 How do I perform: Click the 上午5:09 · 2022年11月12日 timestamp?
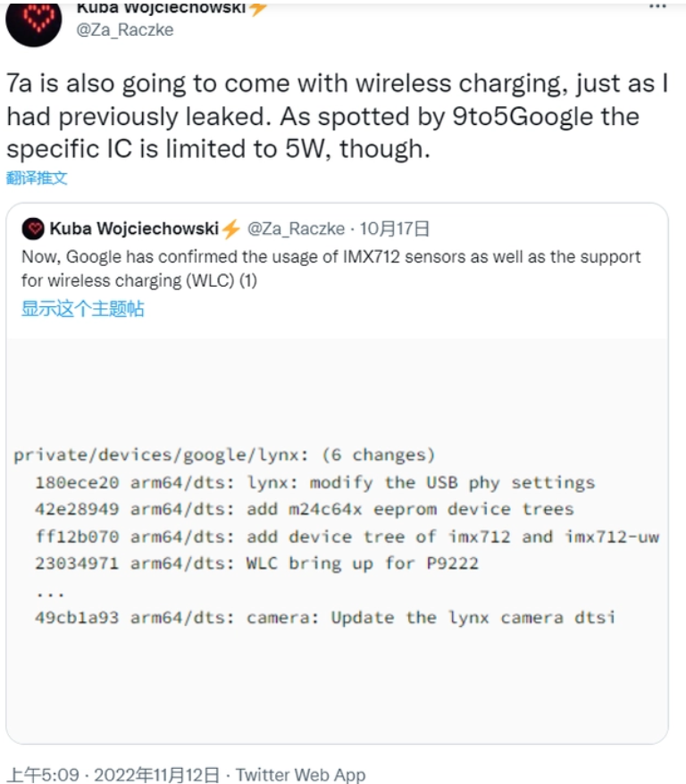click(114, 774)
